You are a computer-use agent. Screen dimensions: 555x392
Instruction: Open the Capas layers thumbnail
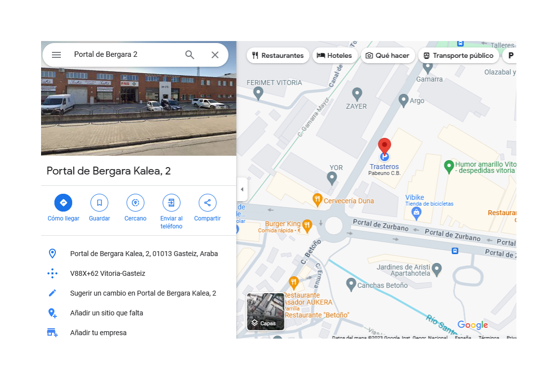point(266,312)
